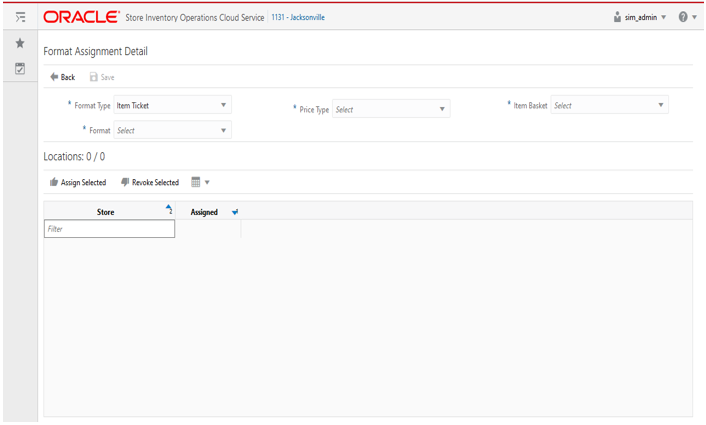Click the Oracle logo
Screen dimensions: 706x425
81,17
